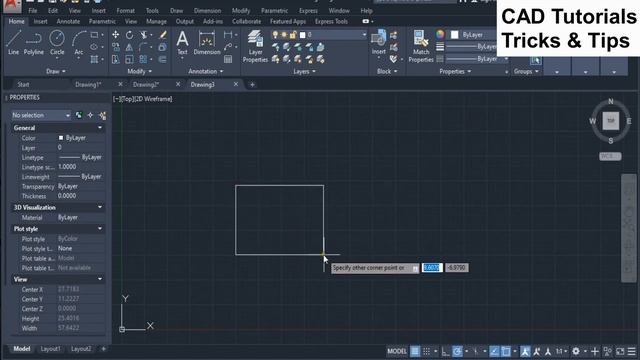Switch to the Layout1 tab
The width and height of the screenshot is (640, 360).
point(51,349)
